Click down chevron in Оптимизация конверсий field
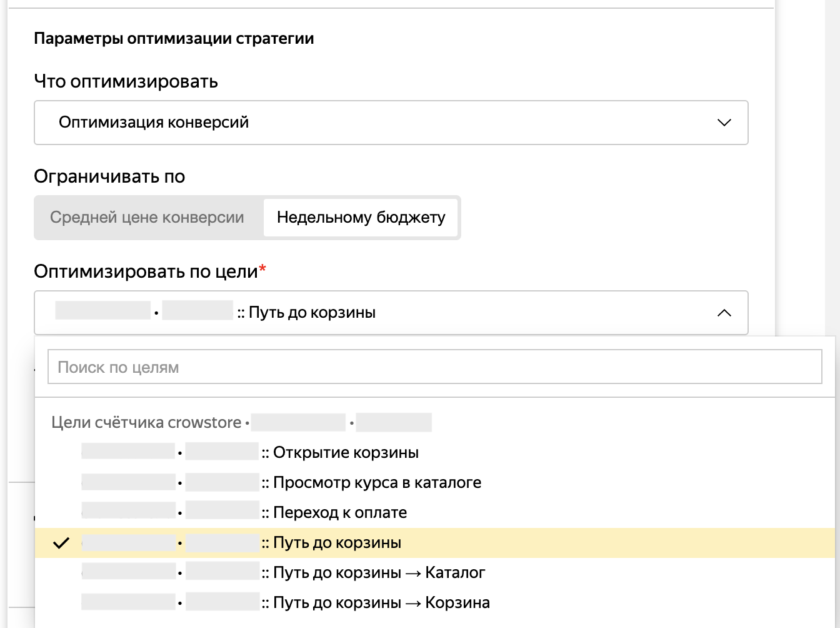This screenshot has height=628, width=840. click(724, 123)
